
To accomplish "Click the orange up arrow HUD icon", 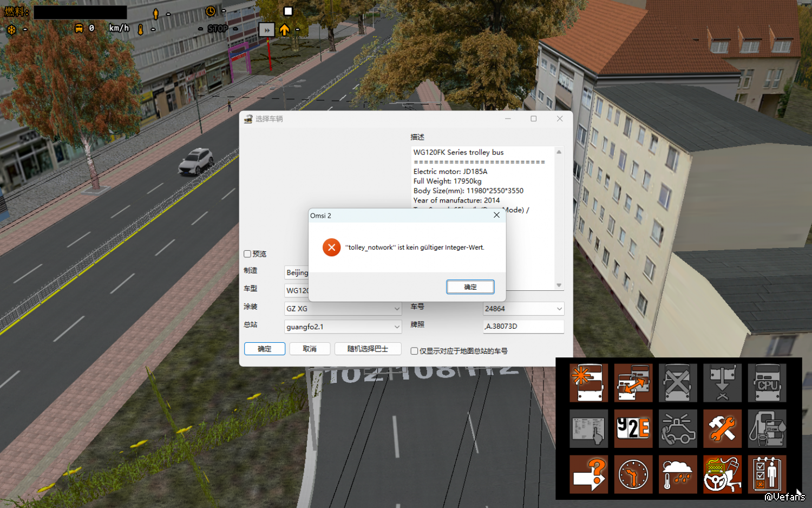I will [285, 30].
